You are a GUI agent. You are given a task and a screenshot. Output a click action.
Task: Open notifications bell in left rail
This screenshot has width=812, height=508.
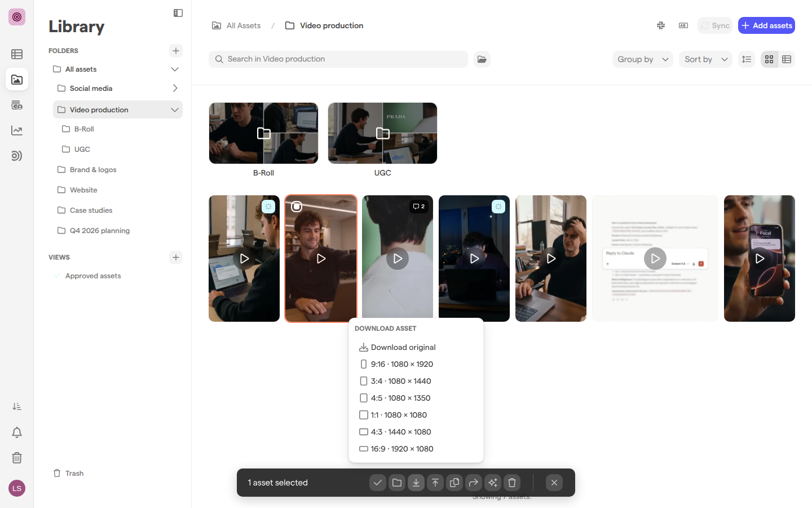17,432
